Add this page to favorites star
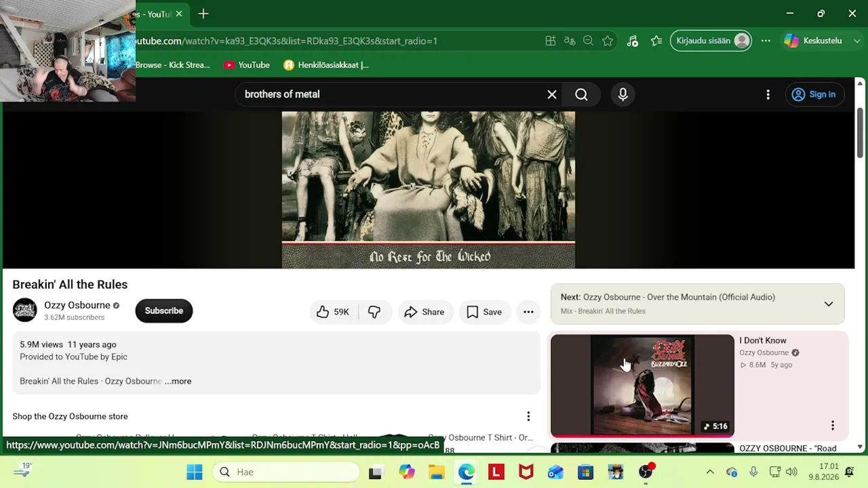This screenshot has width=868, height=488. pos(608,41)
